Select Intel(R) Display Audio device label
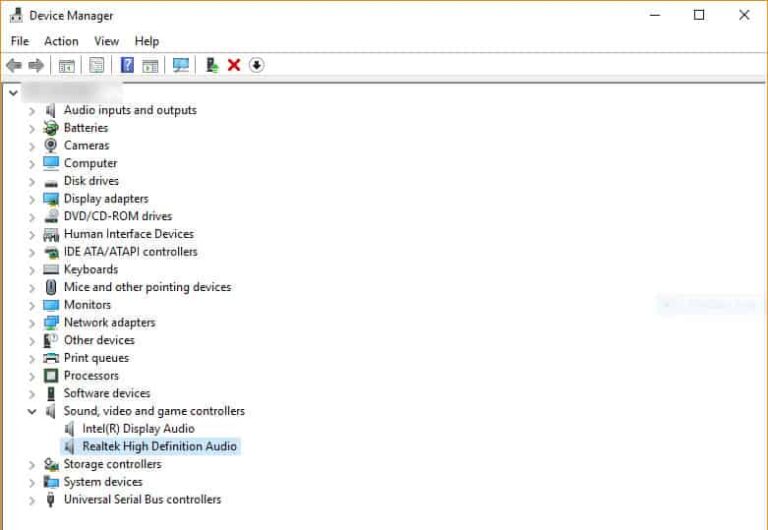768x530 pixels. click(x=139, y=429)
